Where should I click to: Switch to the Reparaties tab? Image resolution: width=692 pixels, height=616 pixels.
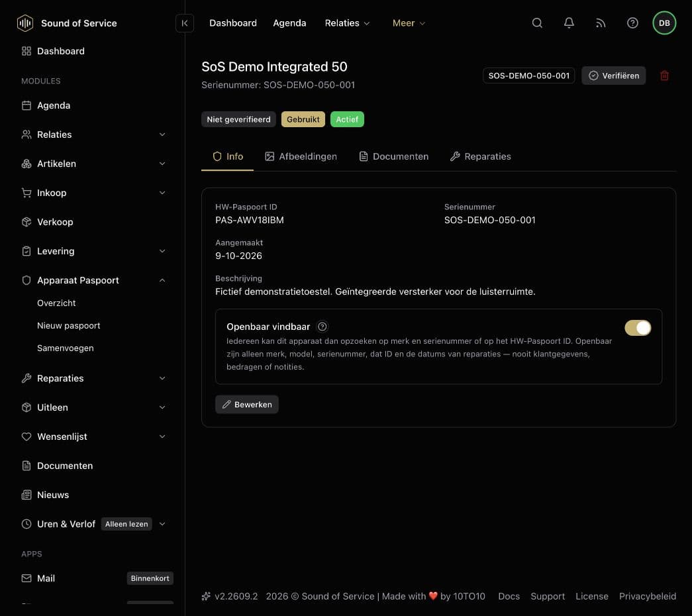480,156
